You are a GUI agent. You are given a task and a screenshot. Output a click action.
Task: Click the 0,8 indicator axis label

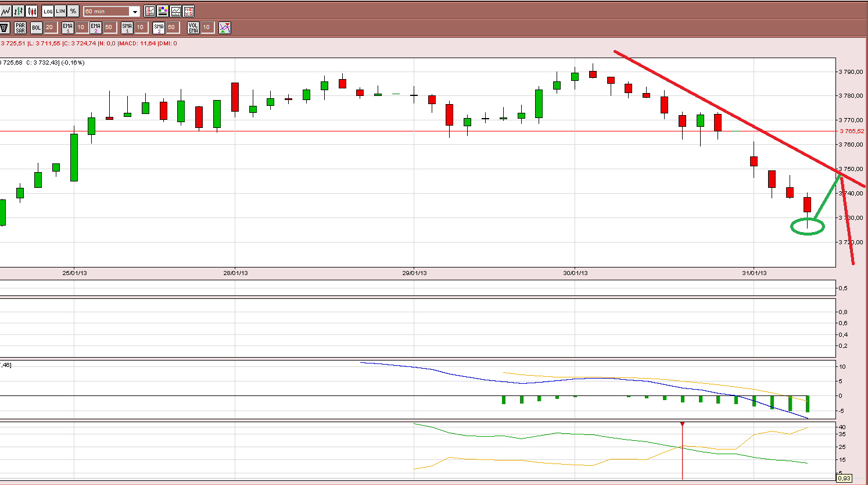tap(843, 312)
